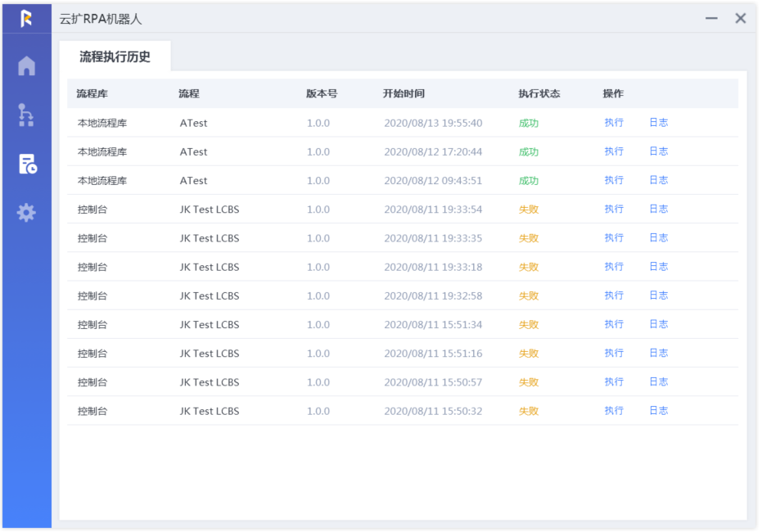Click ATest in the 09:43:51 row
The image size is (762, 532).
pyautogui.click(x=193, y=181)
